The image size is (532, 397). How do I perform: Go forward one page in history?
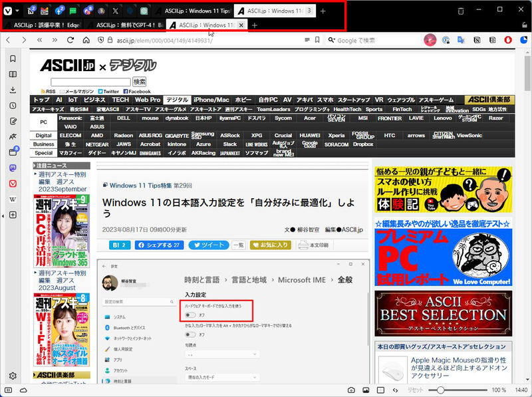pyautogui.click(x=24, y=40)
